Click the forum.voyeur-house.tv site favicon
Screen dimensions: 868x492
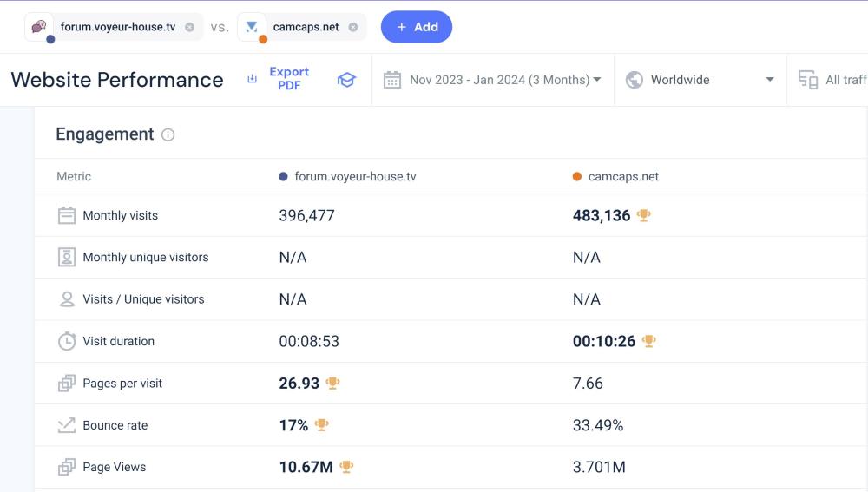tap(39, 27)
